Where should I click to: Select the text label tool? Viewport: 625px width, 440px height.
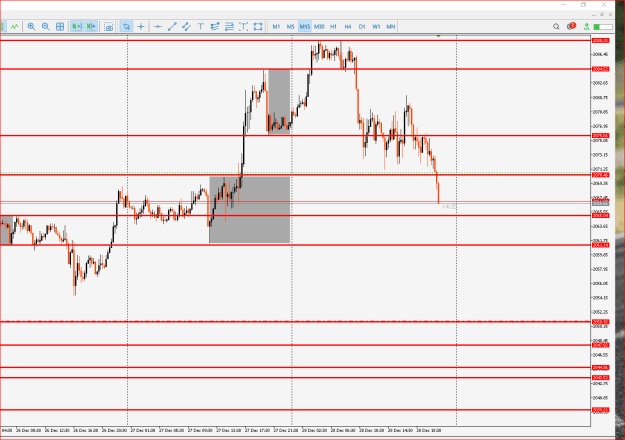point(243,27)
